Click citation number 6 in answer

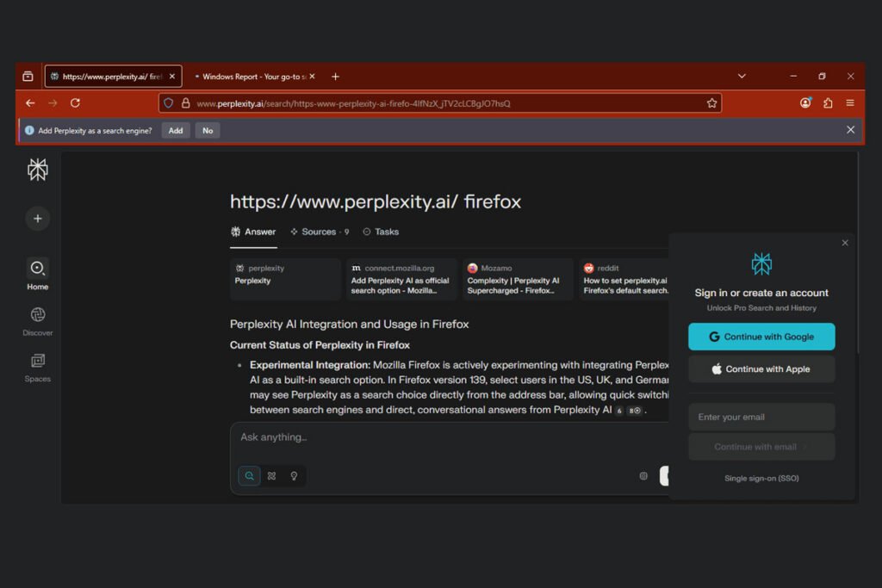(619, 411)
